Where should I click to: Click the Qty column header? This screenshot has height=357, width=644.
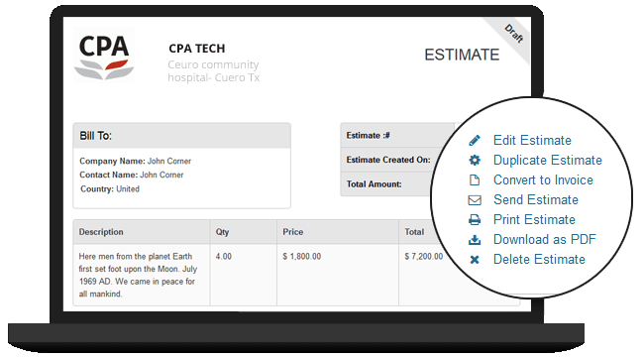click(222, 232)
